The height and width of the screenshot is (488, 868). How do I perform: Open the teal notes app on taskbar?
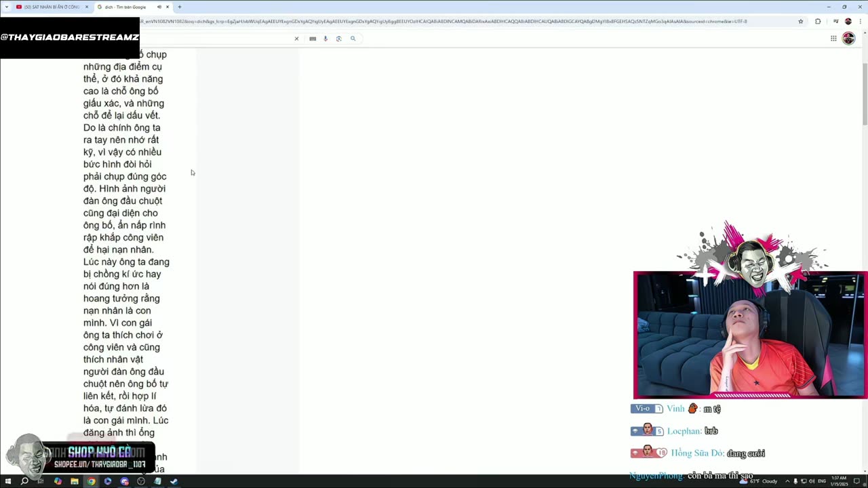click(157, 481)
